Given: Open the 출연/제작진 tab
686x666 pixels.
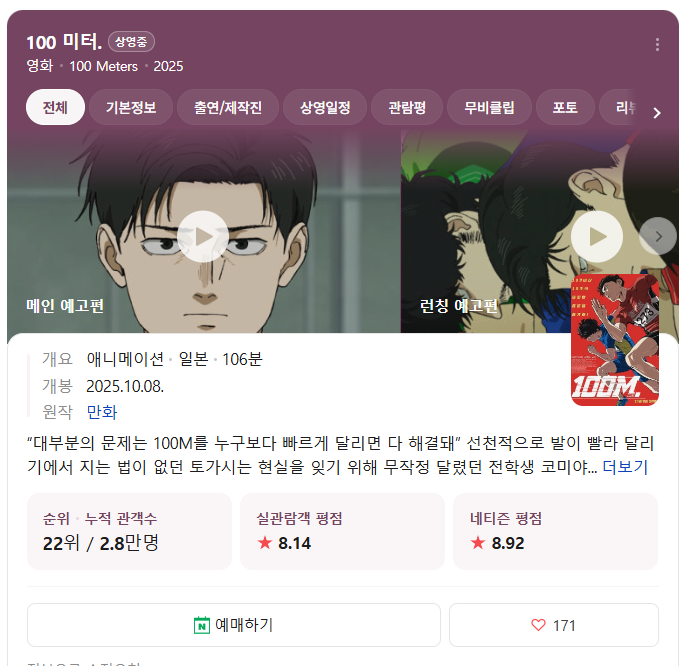Looking at the screenshot, I should pos(228,107).
